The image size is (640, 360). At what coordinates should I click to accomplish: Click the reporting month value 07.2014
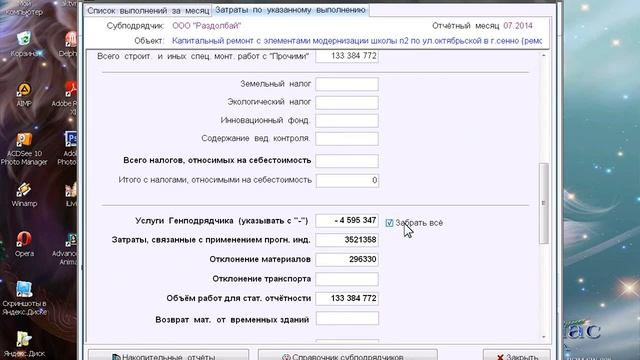(x=518, y=26)
